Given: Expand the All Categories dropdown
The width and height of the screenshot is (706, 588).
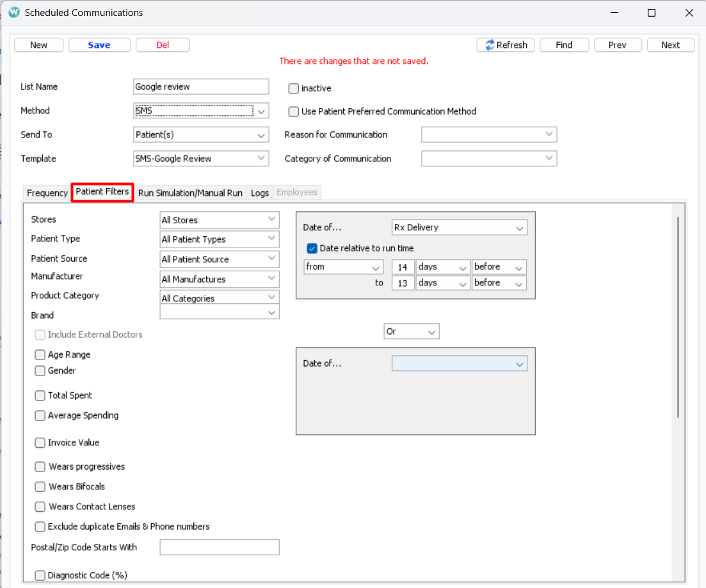Looking at the screenshot, I should pyautogui.click(x=220, y=298).
